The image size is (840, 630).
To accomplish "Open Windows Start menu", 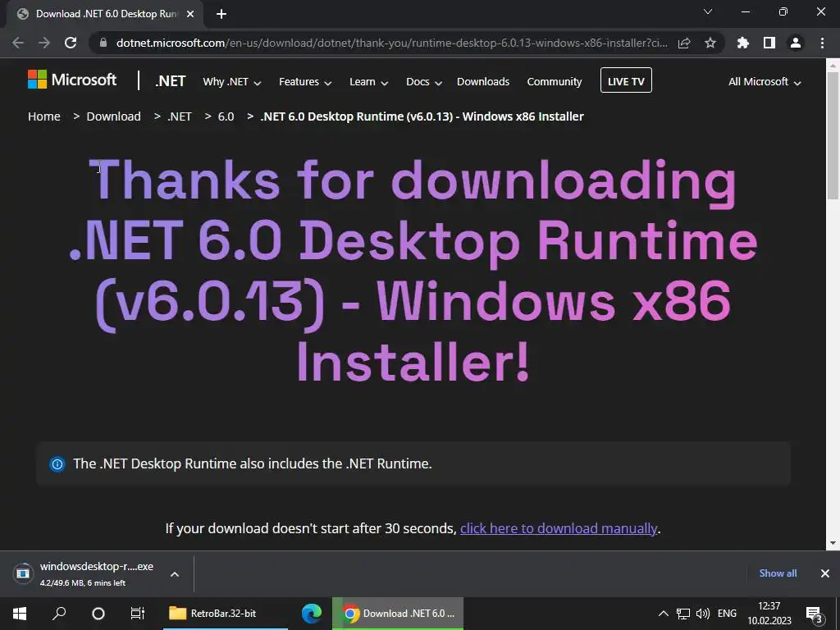I will pyautogui.click(x=20, y=614).
